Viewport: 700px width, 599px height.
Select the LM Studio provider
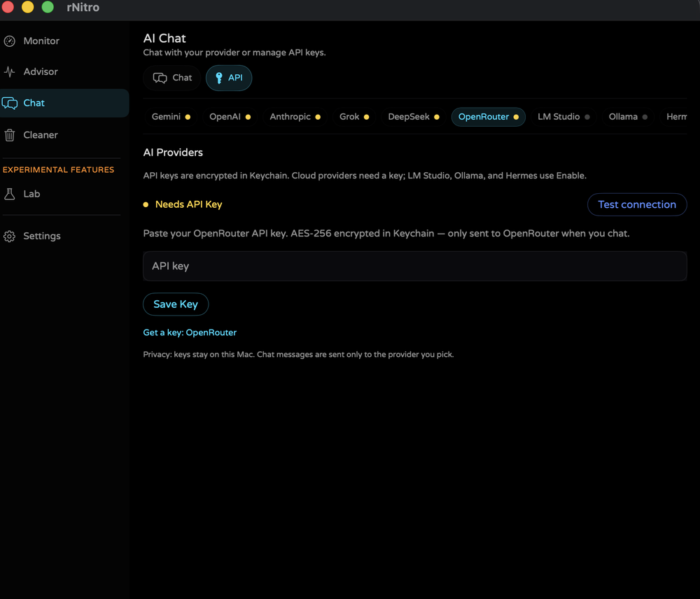[x=563, y=117]
